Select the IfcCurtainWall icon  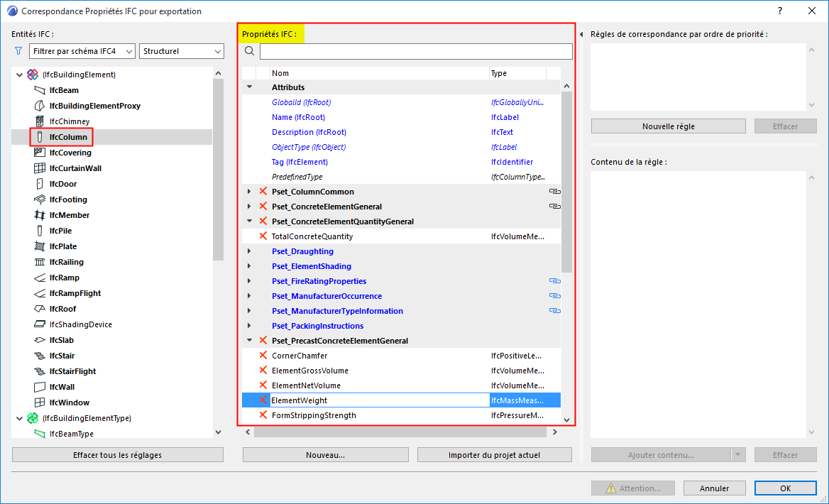point(40,168)
